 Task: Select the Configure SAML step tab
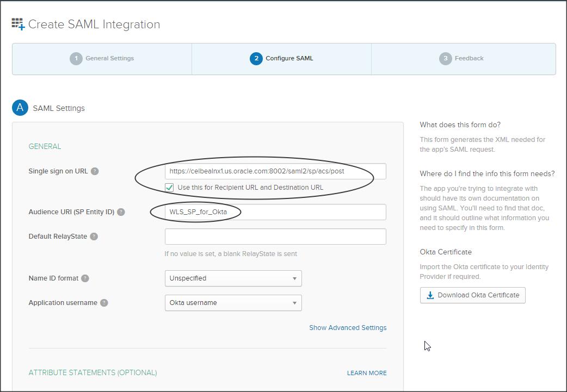(281, 59)
